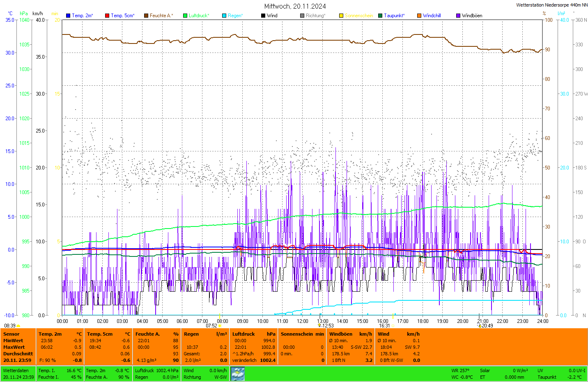Click the purple Windböen legend square
588x382 pixels.
[x=458, y=16]
